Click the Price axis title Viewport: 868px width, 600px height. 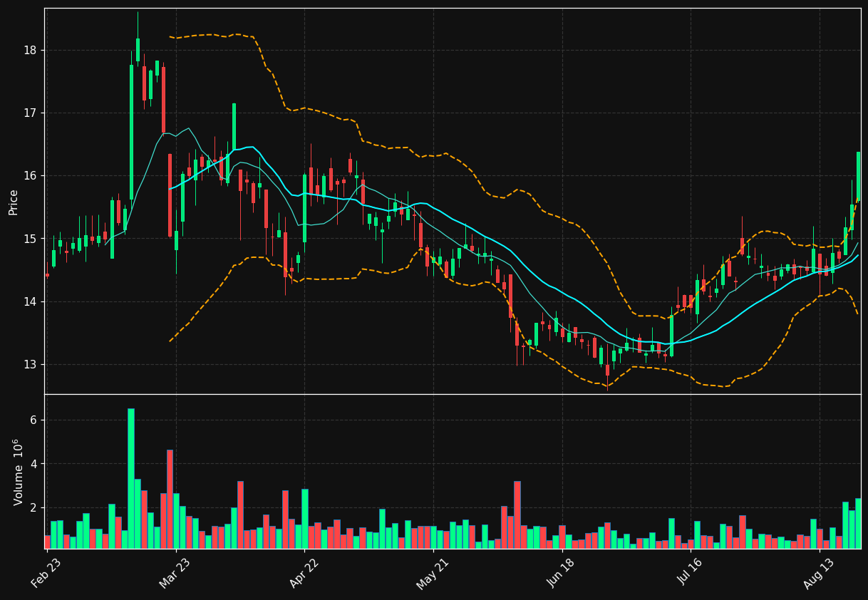tap(13, 202)
